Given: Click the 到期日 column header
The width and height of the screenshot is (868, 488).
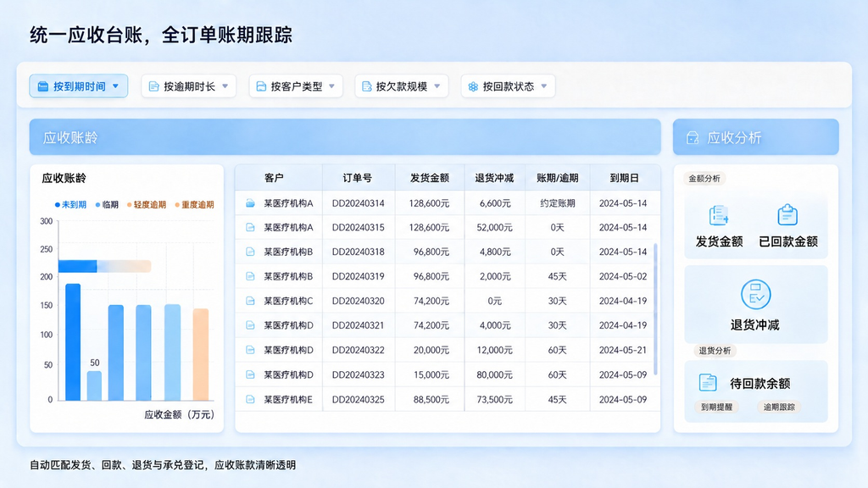Looking at the screenshot, I should (x=625, y=178).
